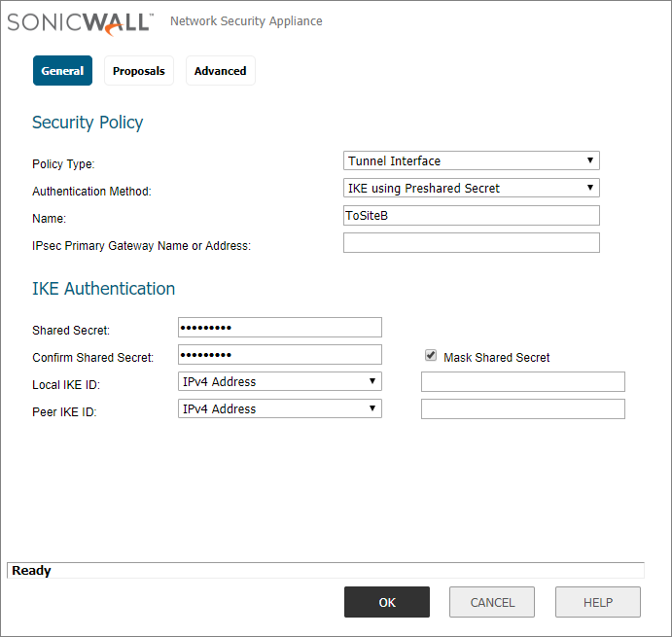Open HELP for this dialog

pos(598,602)
